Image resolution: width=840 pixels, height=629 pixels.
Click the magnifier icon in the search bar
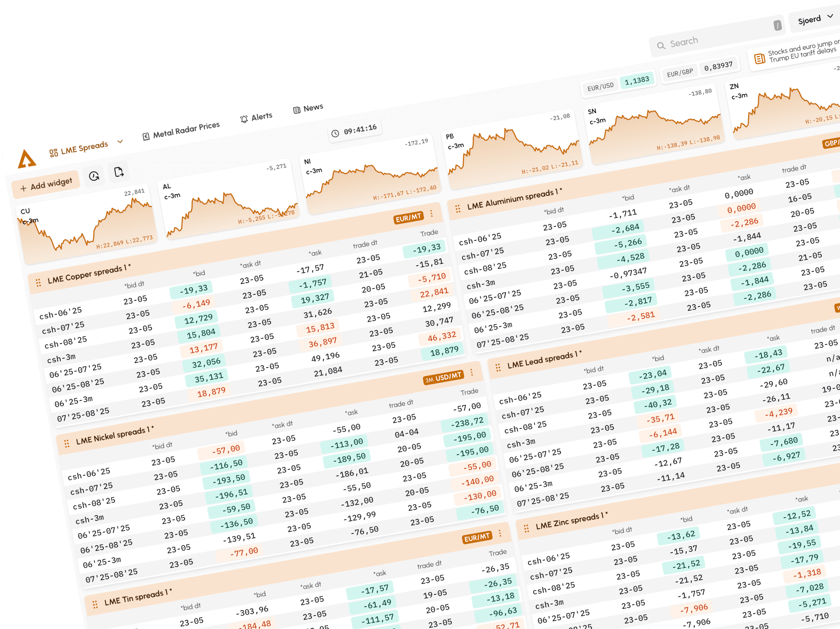[661, 45]
